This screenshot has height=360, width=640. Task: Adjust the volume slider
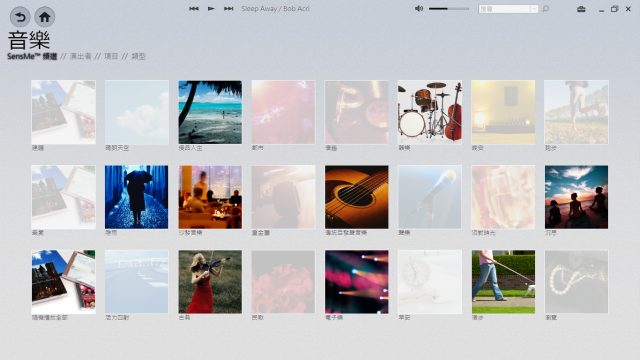pos(449,9)
